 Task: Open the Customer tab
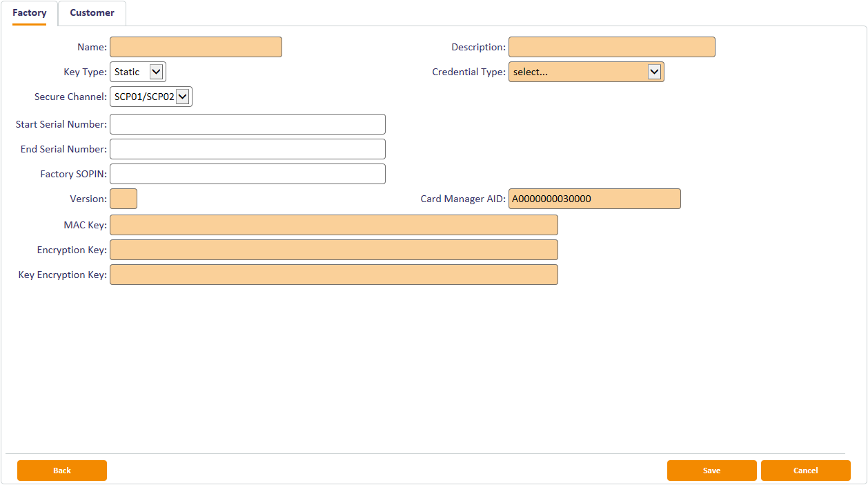(x=92, y=13)
